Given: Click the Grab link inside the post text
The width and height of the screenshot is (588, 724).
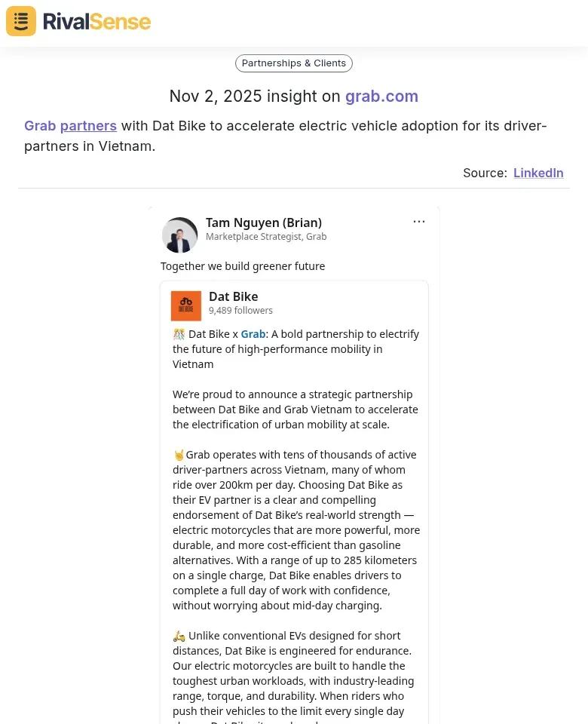Looking at the screenshot, I should (253, 333).
